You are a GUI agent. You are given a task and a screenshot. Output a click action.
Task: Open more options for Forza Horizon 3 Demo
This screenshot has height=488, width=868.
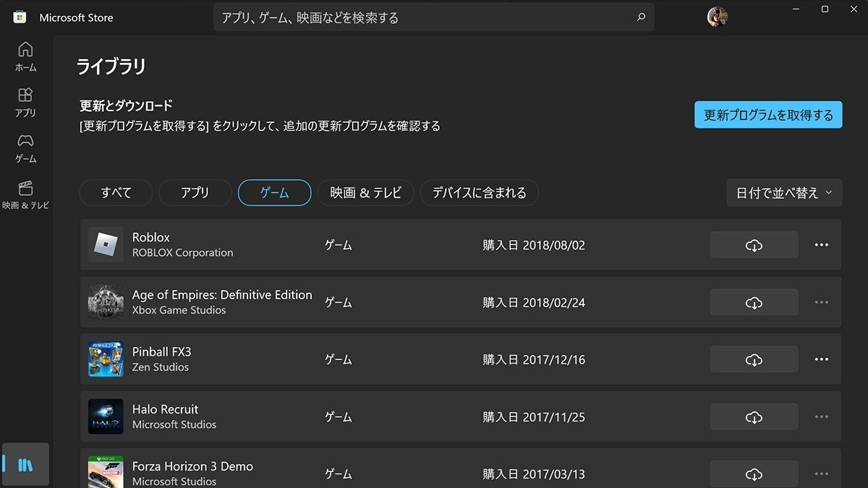(x=821, y=474)
